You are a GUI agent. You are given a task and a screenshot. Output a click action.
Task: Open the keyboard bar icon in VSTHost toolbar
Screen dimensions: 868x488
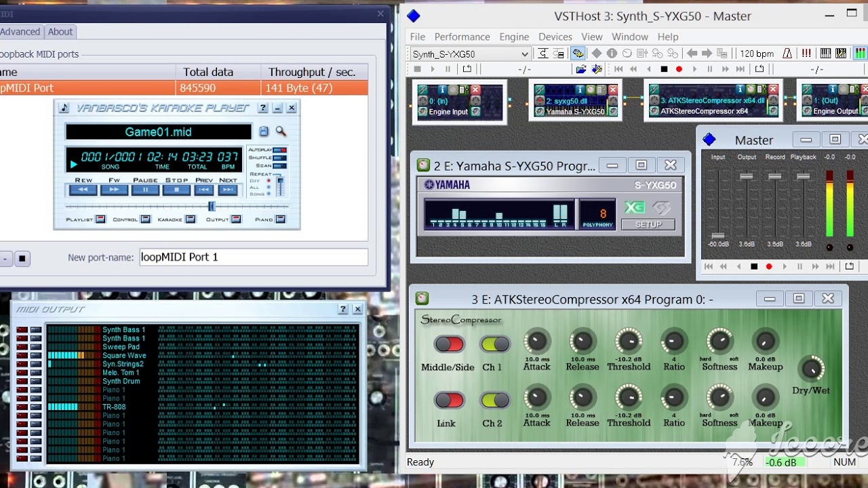pyautogui.click(x=825, y=54)
